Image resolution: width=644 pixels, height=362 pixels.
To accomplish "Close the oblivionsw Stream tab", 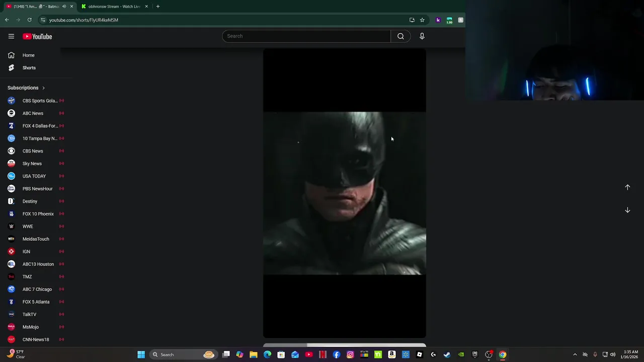I will point(146,7).
